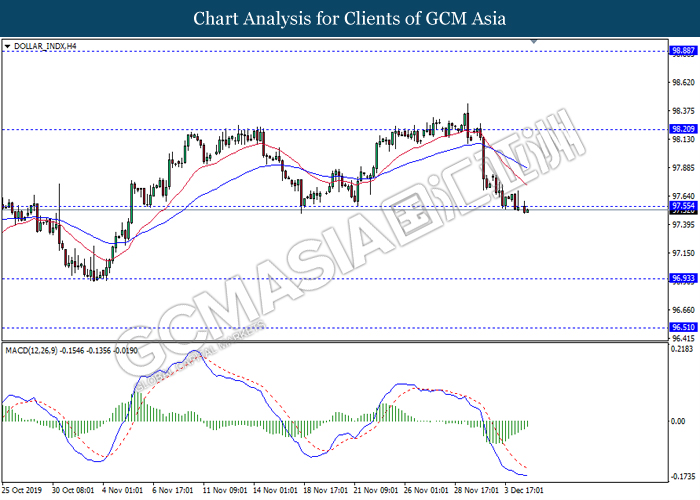Select the 96.933 support level label

(x=683, y=278)
